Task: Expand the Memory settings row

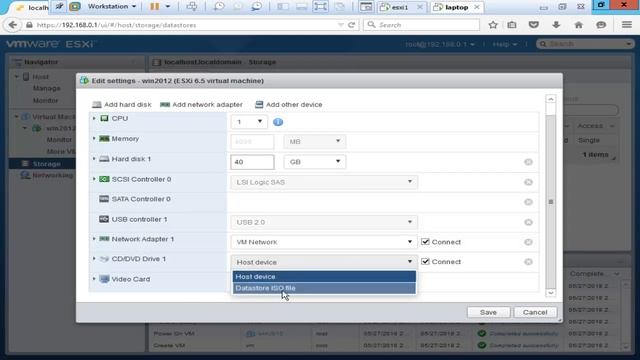Action: (x=94, y=139)
